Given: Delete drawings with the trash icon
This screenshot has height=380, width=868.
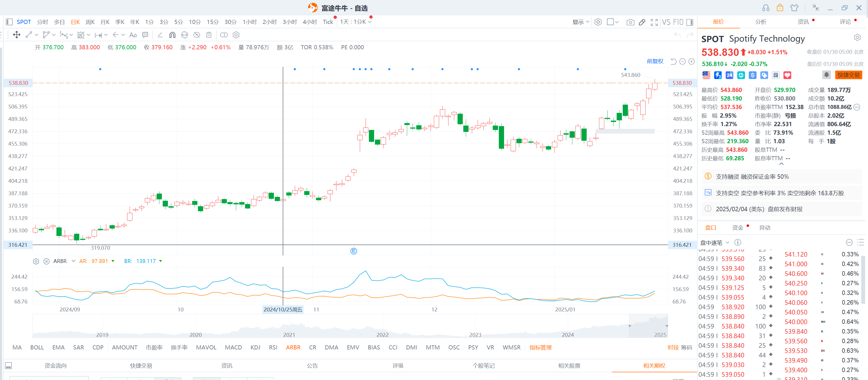Looking at the screenshot, I should pos(209,35).
